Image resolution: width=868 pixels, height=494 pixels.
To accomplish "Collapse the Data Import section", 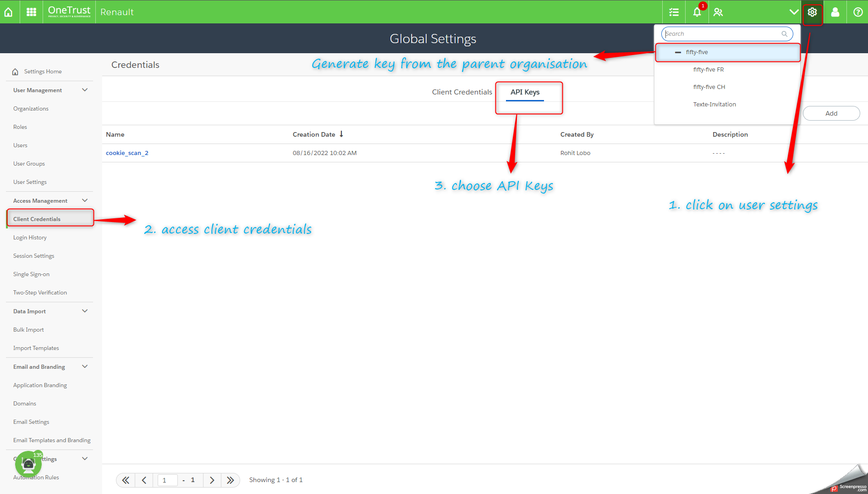I will tap(85, 311).
